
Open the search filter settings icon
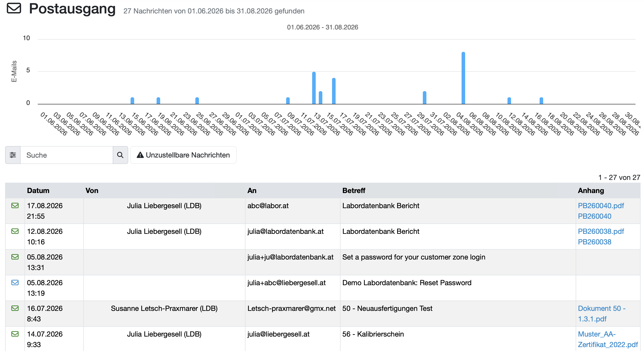(13, 155)
